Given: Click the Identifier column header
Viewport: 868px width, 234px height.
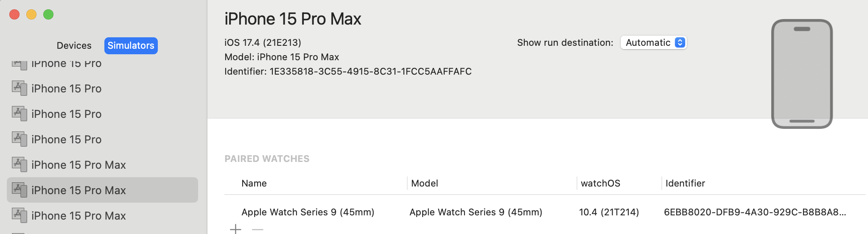Looking at the screenshot, I should pos(685,183).
